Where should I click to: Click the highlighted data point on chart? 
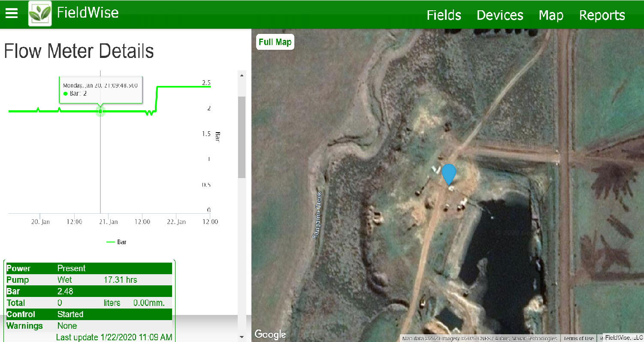click(100, 112)
